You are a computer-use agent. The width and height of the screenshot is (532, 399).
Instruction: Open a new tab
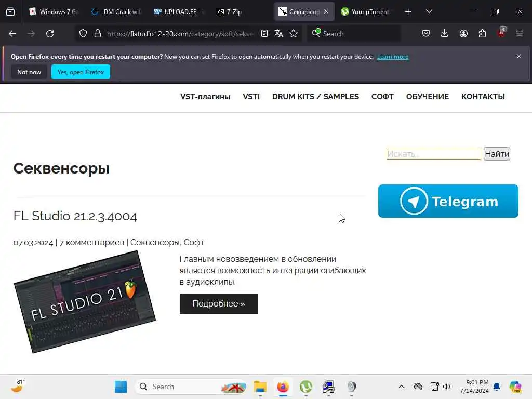[408, 12]
